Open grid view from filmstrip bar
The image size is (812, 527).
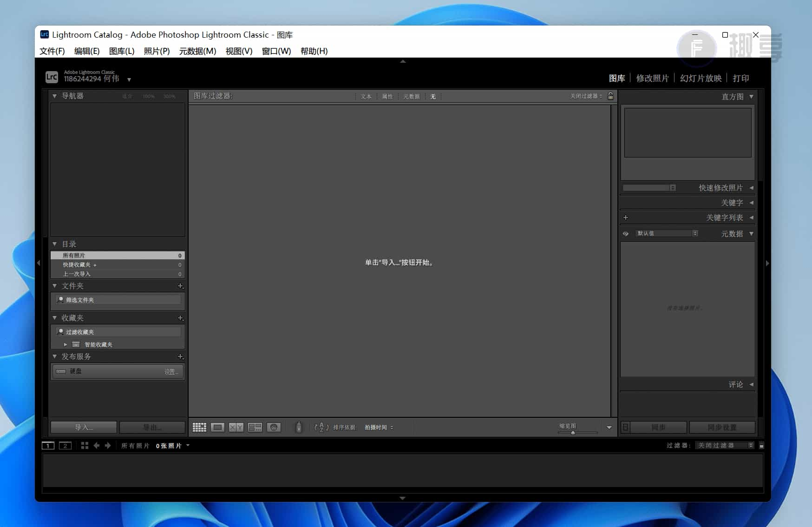(x=85, y=446)
